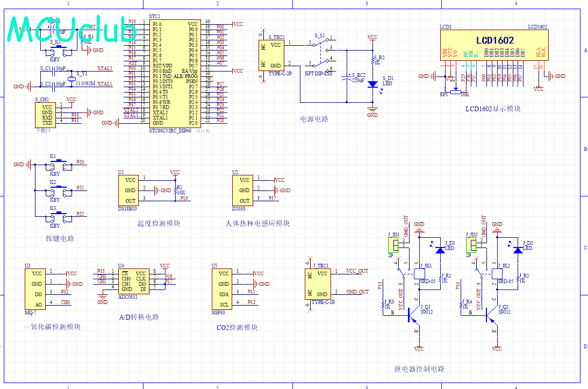Select the J_Q2 S9012 transistor symbol
This screenshot has height=389, width=588.
click(491, 315)
